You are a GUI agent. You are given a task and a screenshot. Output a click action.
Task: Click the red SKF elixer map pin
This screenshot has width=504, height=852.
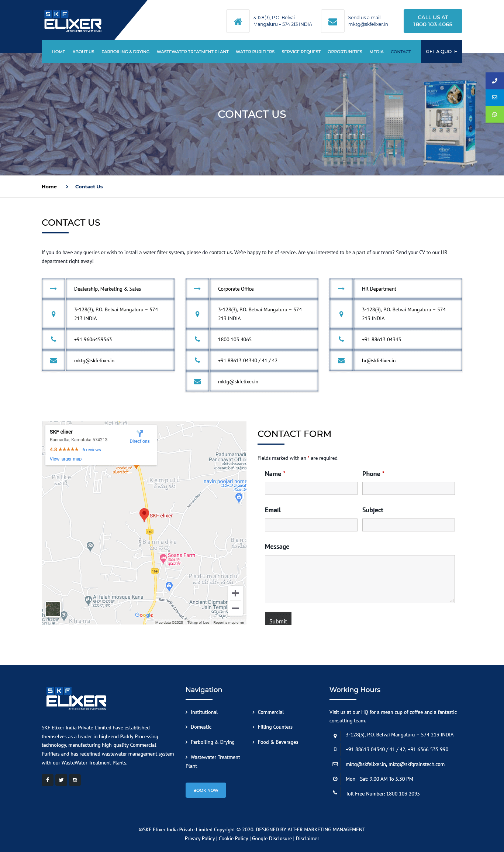coord(144,514)
